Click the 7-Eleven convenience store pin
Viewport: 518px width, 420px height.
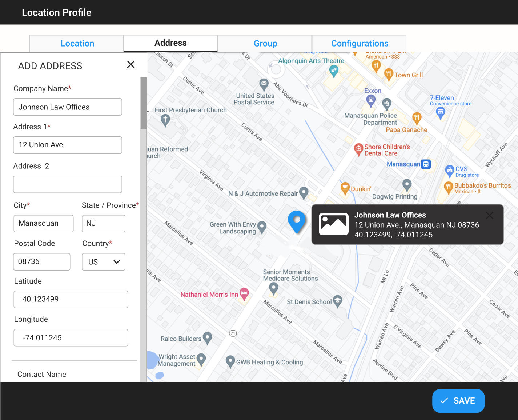click(x=441, y=113)
